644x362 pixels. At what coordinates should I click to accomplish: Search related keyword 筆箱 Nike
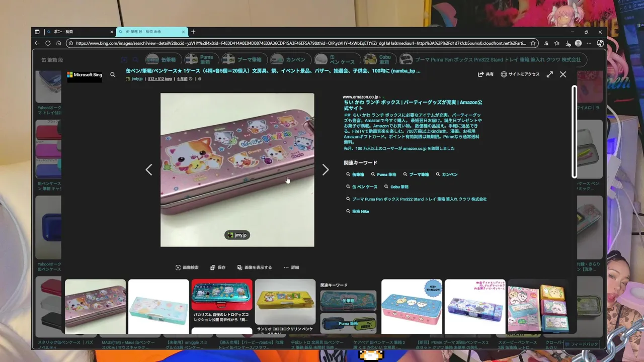coord(358,211)
